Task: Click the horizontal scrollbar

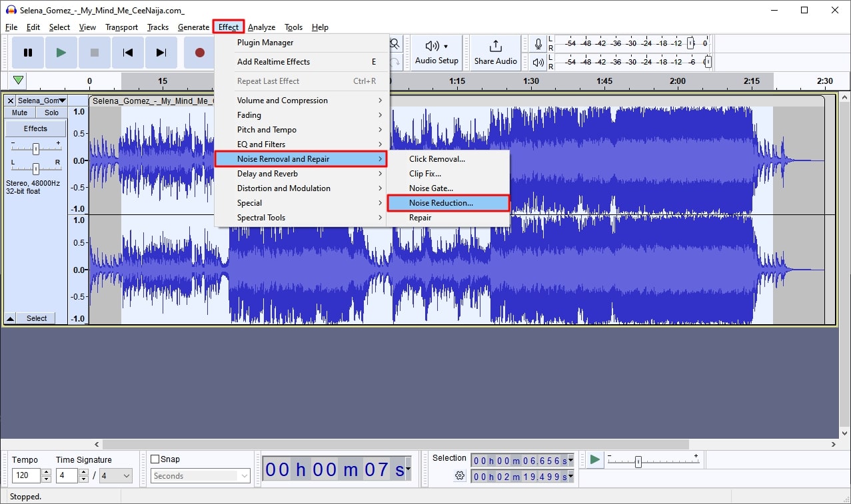Action: point(397,444)
